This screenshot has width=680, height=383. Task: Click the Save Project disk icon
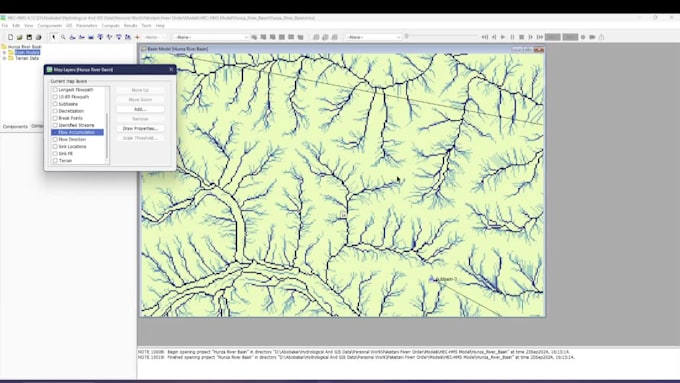(29, 37)
